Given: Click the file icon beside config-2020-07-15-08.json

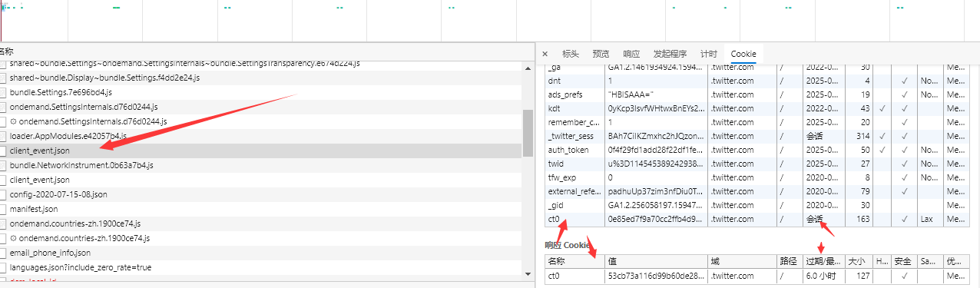Looking at the screenshot, I should [x=2, y=194].
